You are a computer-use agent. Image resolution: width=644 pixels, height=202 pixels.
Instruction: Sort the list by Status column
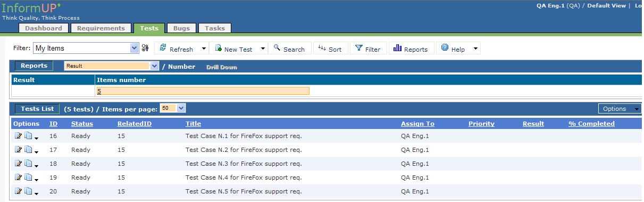(82, 124)
